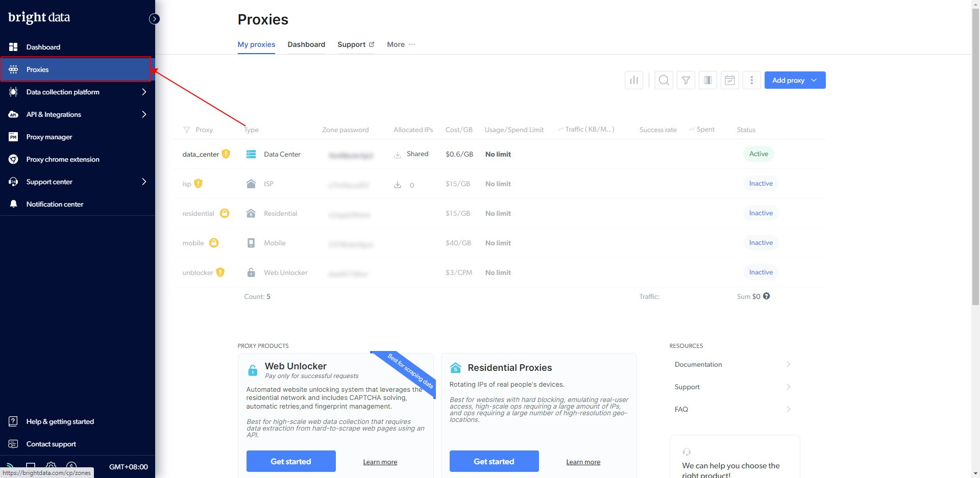Click Get started under Web Unlocker
The width and height of the screenshot is (980, 478).
tap(291, 461)
